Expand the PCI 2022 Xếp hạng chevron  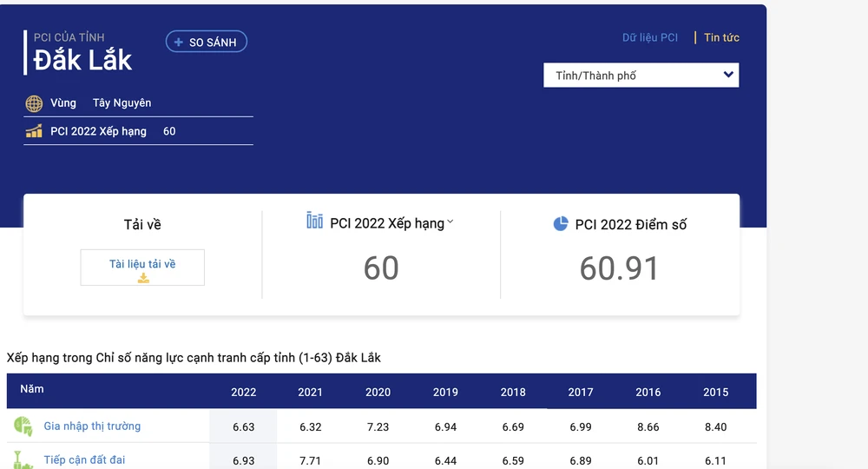coord(450,222)
